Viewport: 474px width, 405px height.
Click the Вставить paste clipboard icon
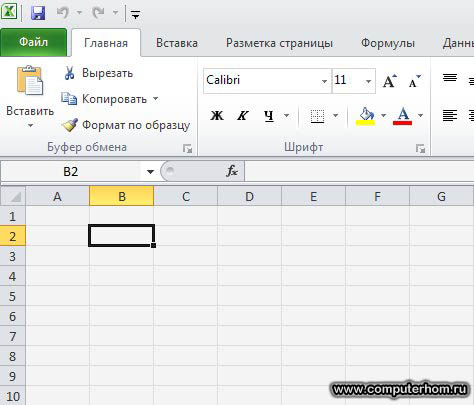tap(30, 80)
